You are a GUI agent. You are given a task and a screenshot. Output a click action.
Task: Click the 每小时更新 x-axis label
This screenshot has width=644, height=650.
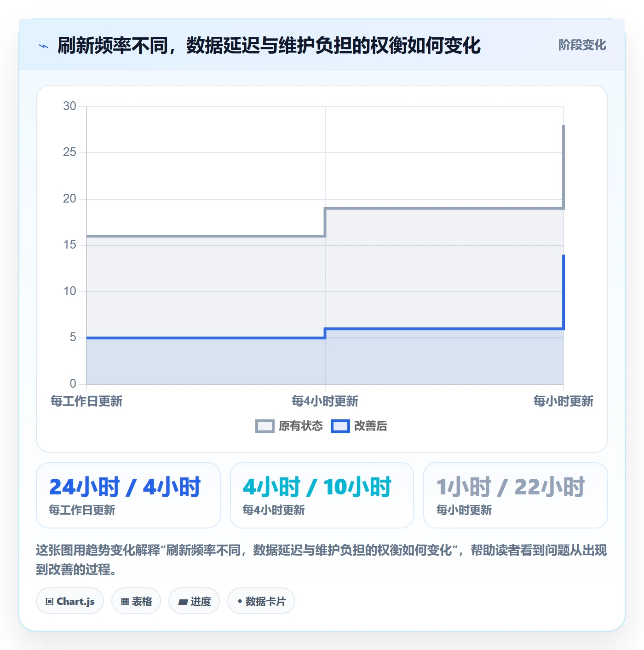click(563, 401)
